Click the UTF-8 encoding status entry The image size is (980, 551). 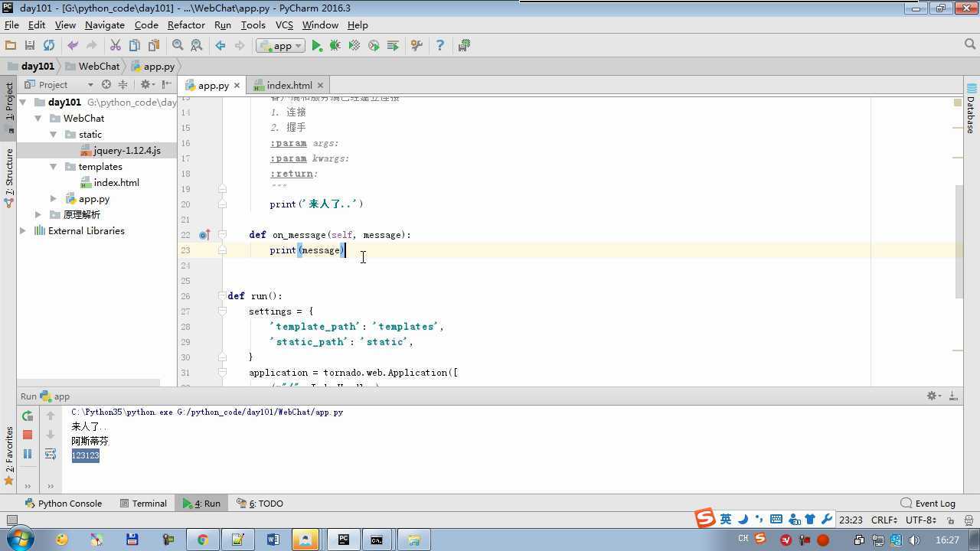tap(920, 520)
